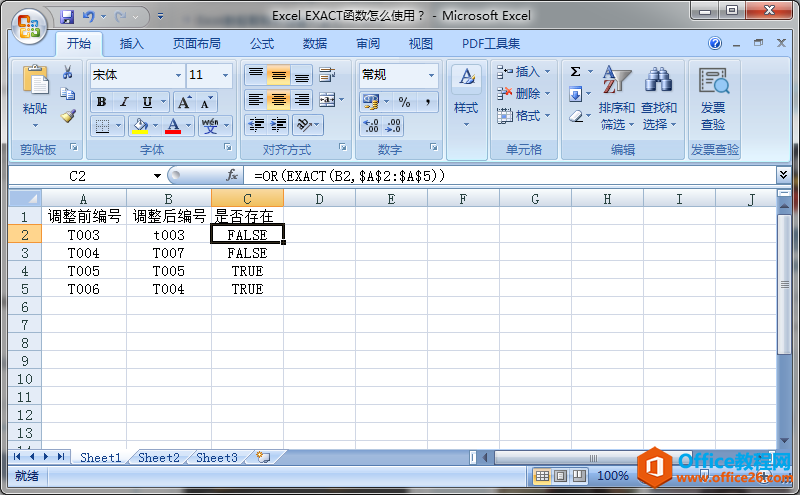The image size is (800, 495).
Task: Decrease font size with small A
Action: coord(206,103)
